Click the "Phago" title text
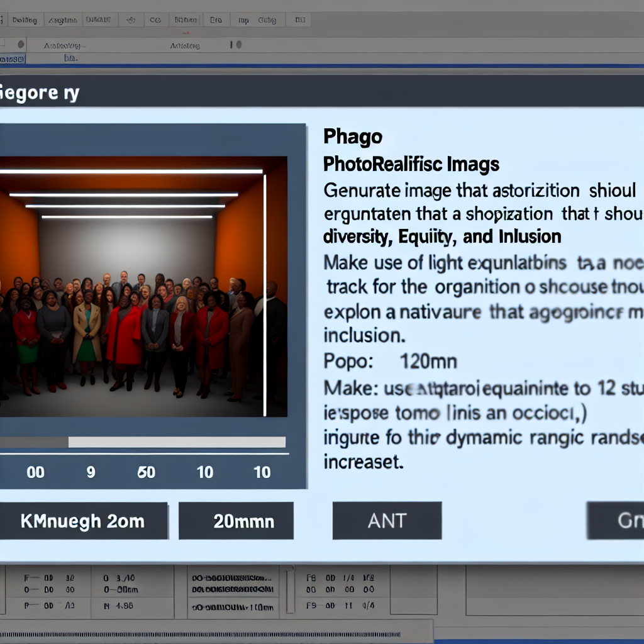The width and height of the screenshot is (644, 644). (353, 136)
